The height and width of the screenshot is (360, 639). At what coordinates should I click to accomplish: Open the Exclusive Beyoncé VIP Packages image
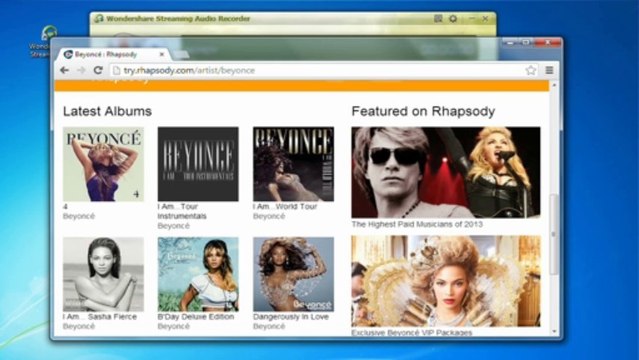446,281
